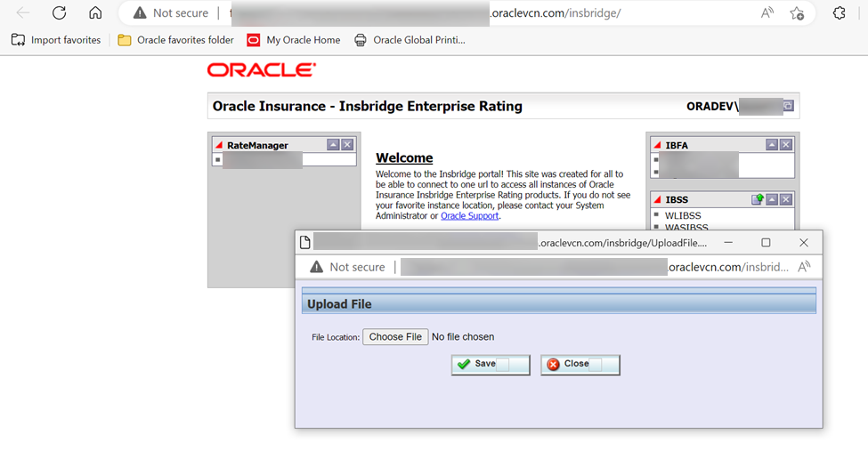Add this page to favorites

(x=797, y=12)
